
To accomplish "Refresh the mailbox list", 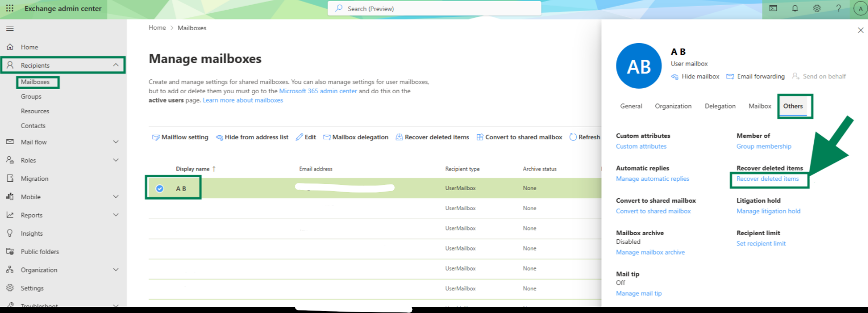I will [584, 137].
